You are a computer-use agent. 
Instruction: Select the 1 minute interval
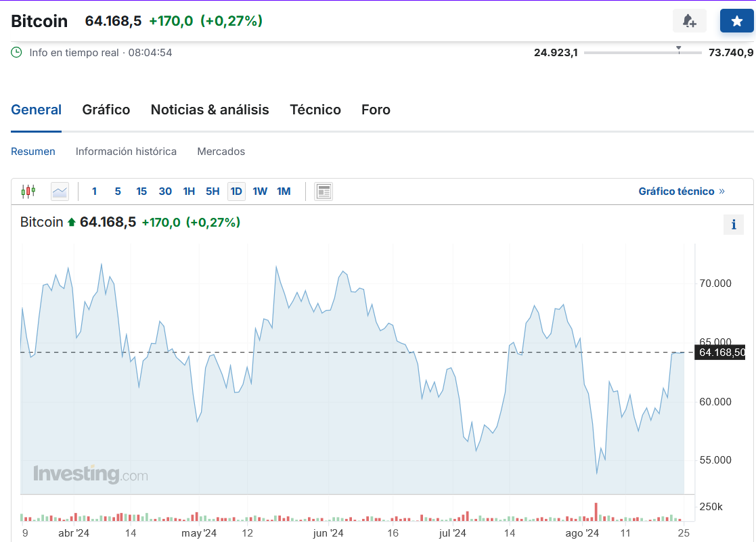pyautogui.click(x=95, y=191)
